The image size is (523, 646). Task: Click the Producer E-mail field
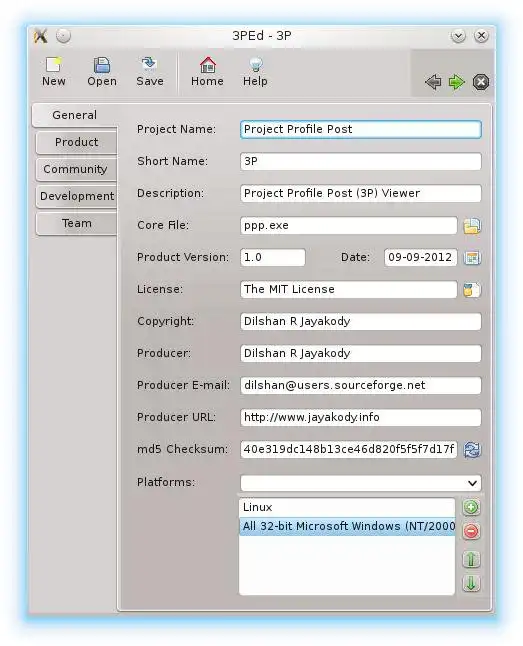(361, 386)
